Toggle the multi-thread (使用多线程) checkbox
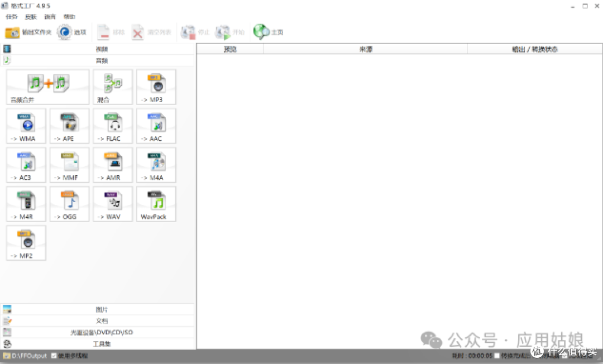 [54, 356]
